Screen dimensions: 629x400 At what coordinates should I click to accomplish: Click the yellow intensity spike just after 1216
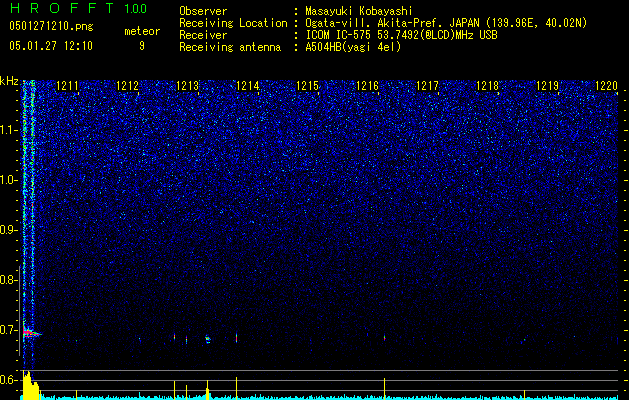(384, 388)
